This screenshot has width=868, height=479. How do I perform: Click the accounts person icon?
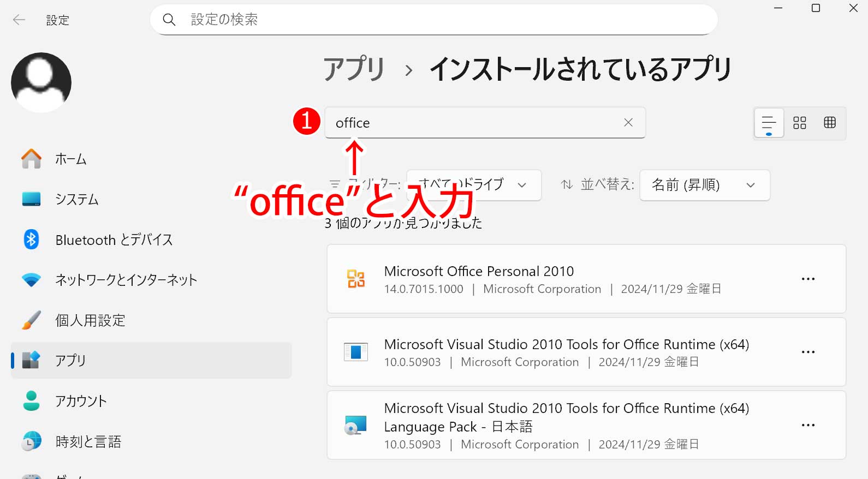31,400
